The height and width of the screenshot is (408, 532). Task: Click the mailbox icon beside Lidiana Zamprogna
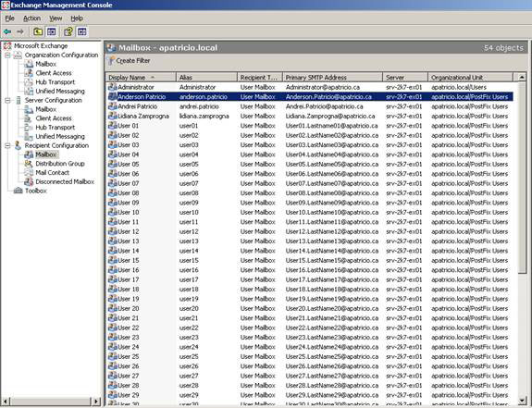coord(112,116)
